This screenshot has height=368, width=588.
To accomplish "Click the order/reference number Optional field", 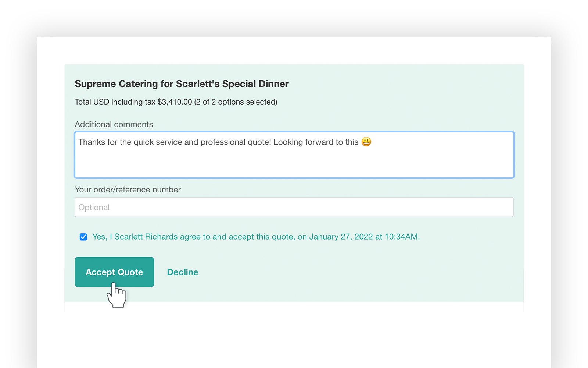I will click(x=294, y=207).
